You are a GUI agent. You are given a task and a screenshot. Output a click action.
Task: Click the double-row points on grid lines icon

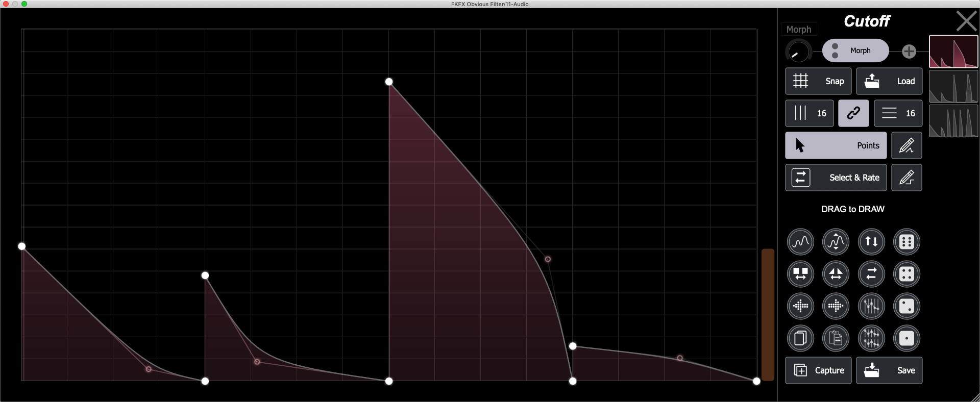(871, 338)
